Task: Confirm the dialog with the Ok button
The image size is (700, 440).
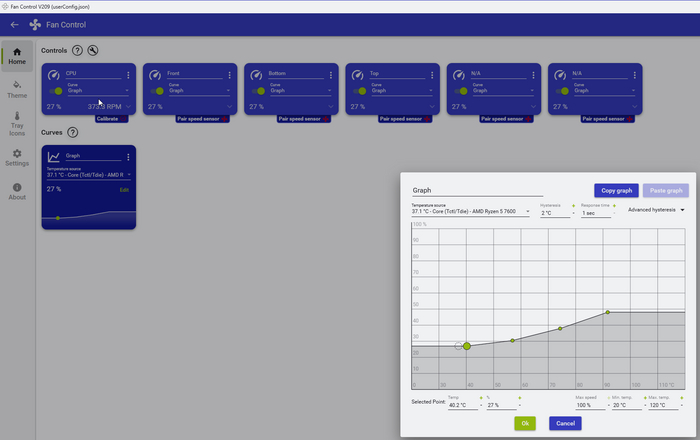Action: [x=525, y=423]
